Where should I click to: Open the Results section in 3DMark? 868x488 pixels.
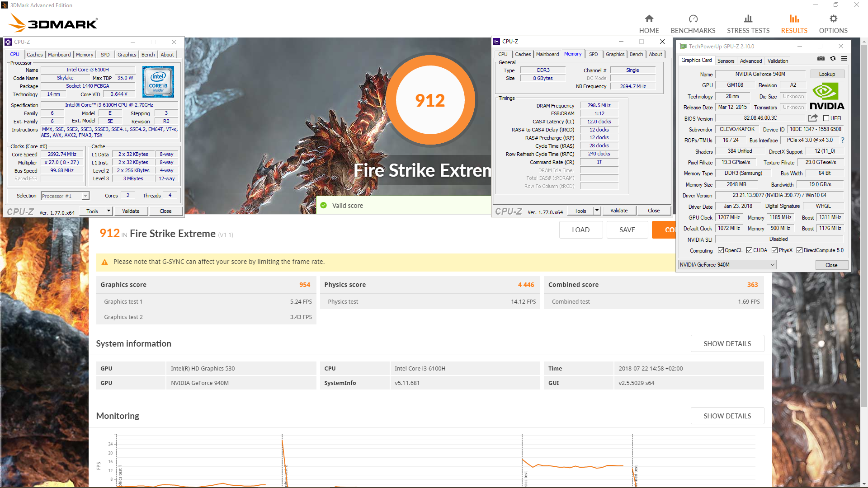794,24
